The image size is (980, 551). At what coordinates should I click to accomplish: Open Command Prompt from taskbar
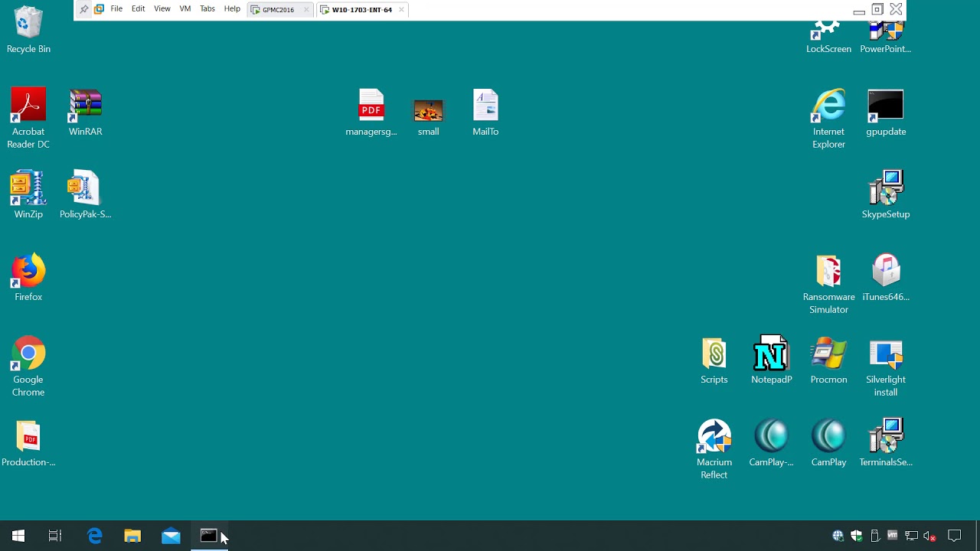pos(208,536)
